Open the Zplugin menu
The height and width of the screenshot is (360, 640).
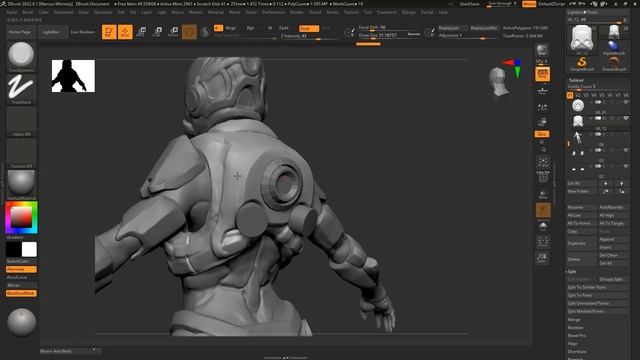click(x=409, y=12)
